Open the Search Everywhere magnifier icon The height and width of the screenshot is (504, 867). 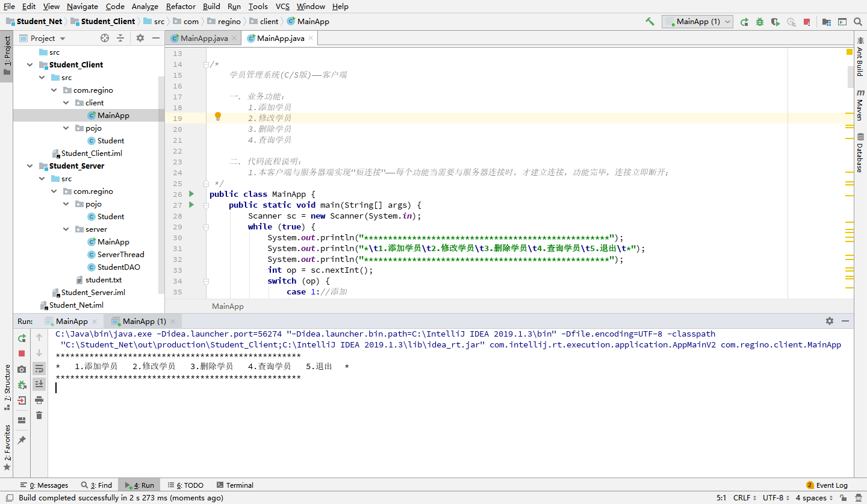[x=859, y=22]
